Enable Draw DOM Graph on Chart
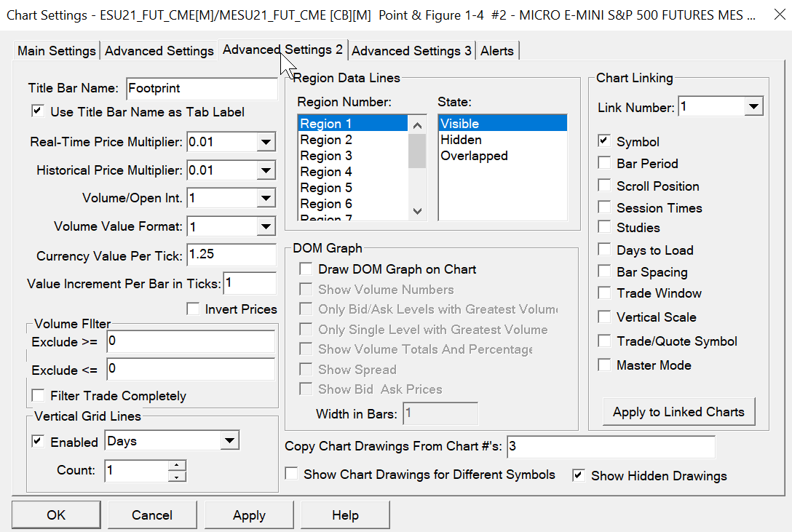Image resolution: width=792 pixels, height=532 pixels. click(306, 269)
